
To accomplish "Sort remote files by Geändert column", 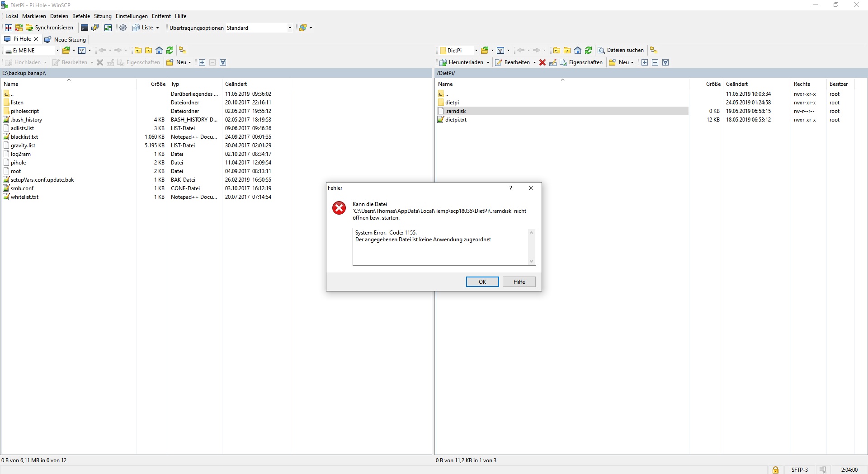I will click(737, 84).
